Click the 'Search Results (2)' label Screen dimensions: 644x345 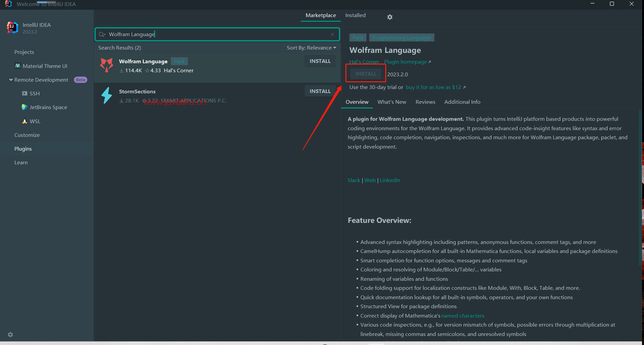[120, 48]
